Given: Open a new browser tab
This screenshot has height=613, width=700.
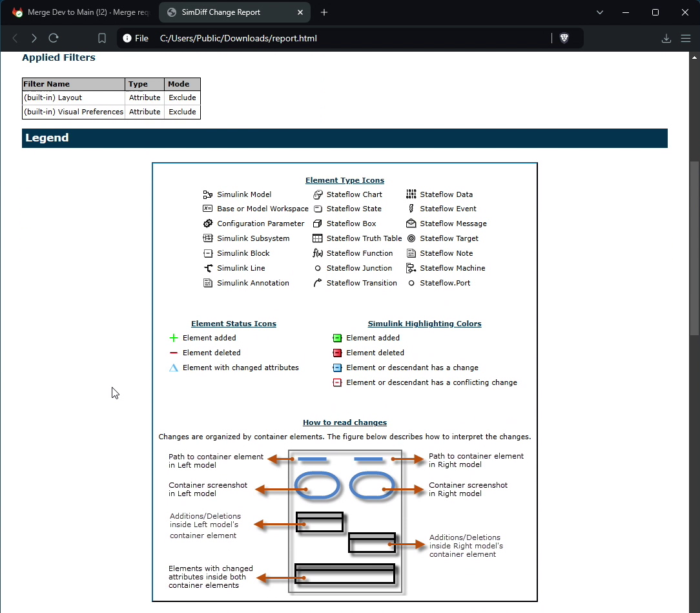Looking at the screenshot, I should tap(324, 12).
